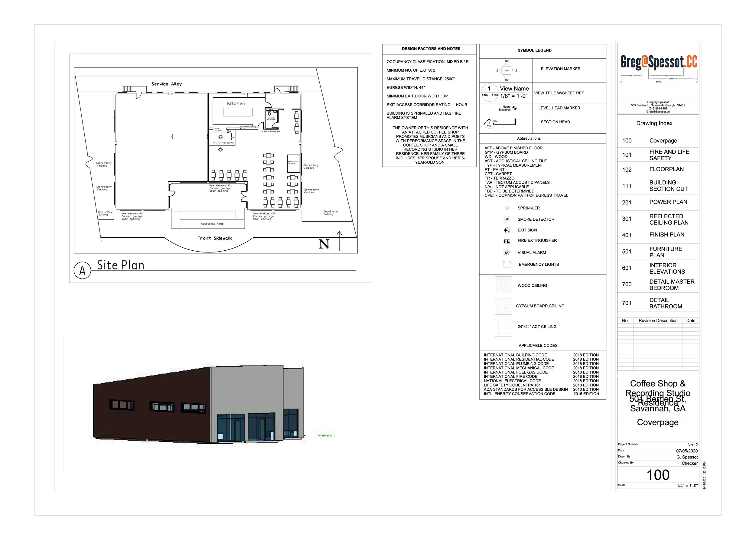Screen dimensions: 756x540
Task: Click the fire extinguisher FE symbol
Action: coord(507,241)
